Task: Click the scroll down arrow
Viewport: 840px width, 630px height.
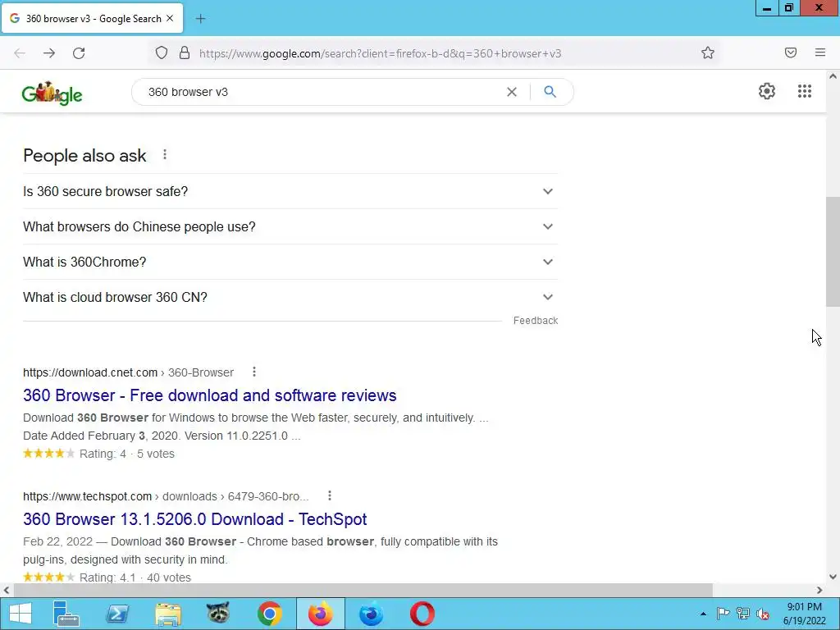Action: coord(833,577)
